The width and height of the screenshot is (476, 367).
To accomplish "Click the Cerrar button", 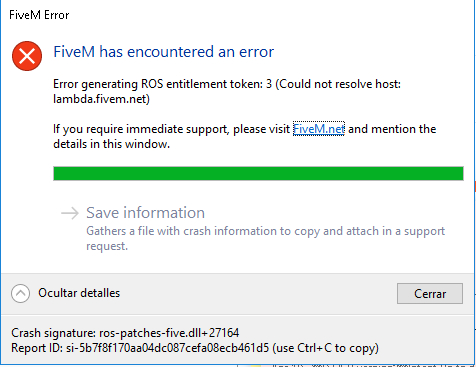I will pos(430,293).
